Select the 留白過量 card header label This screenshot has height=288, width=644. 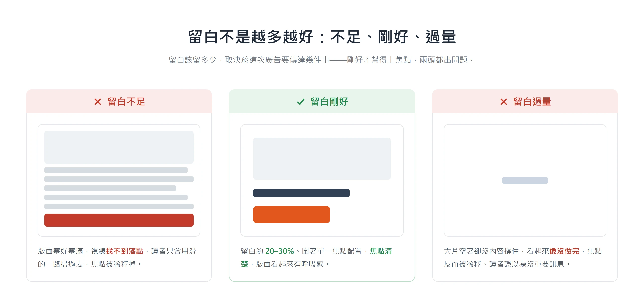tap(532, 102)
